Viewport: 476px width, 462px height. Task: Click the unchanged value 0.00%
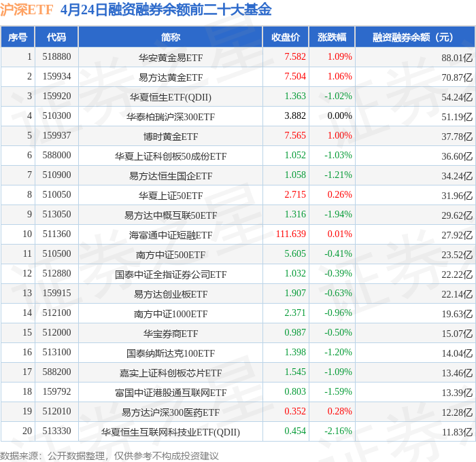[x=340, y=116]
